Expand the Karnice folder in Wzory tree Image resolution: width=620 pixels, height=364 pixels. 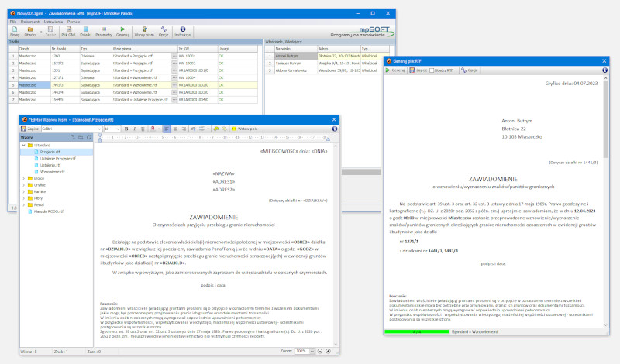pos(24,192)
